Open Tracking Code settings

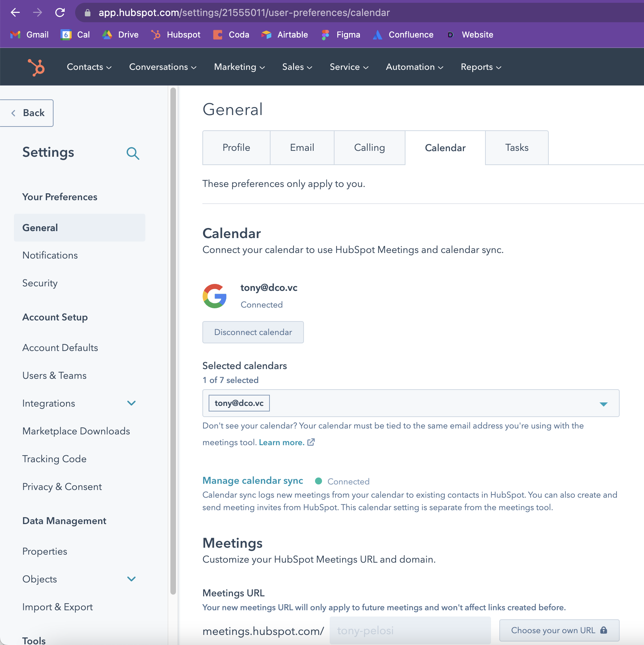click(x=55, y=459)
